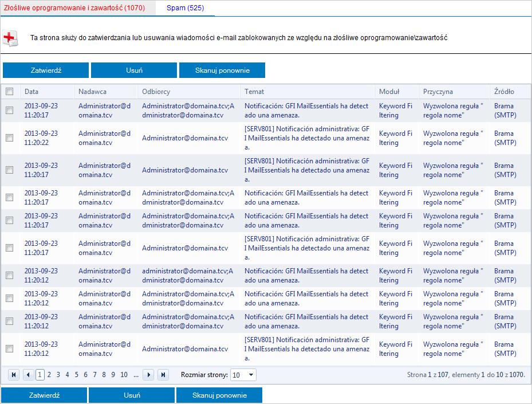Switch to the Spam (525) tab
532x404 pixels.
pos(185,8)
